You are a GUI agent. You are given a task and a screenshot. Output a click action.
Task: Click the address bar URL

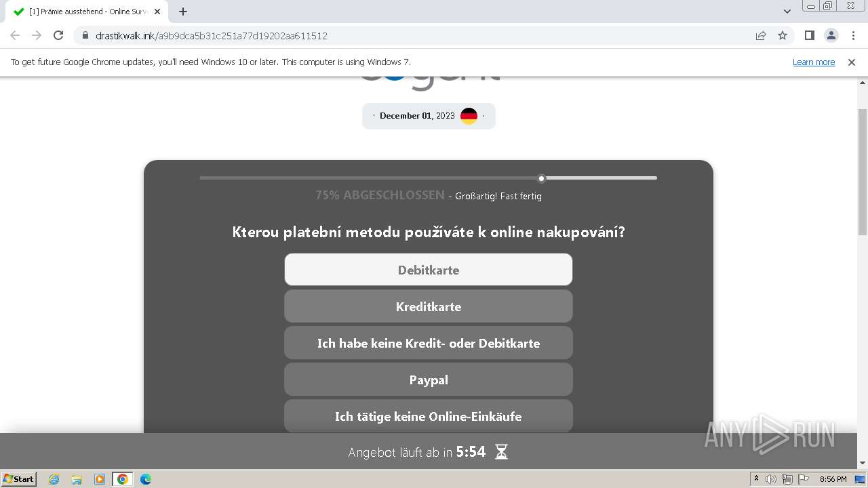[212, 36]
